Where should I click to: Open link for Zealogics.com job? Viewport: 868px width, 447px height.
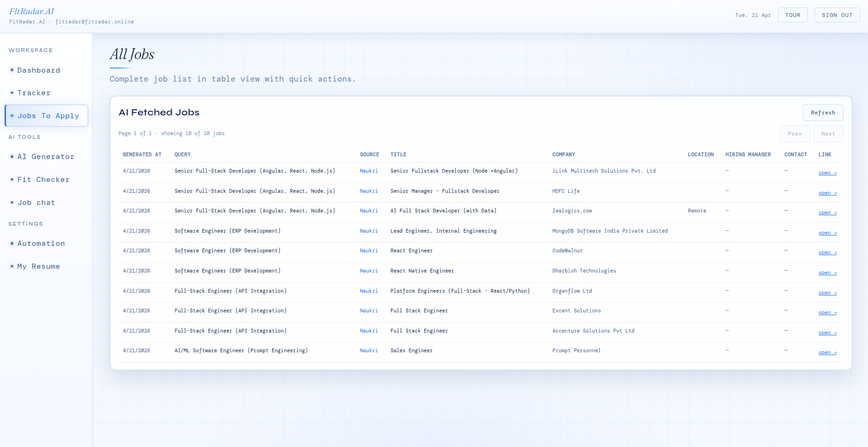[828, 213]
